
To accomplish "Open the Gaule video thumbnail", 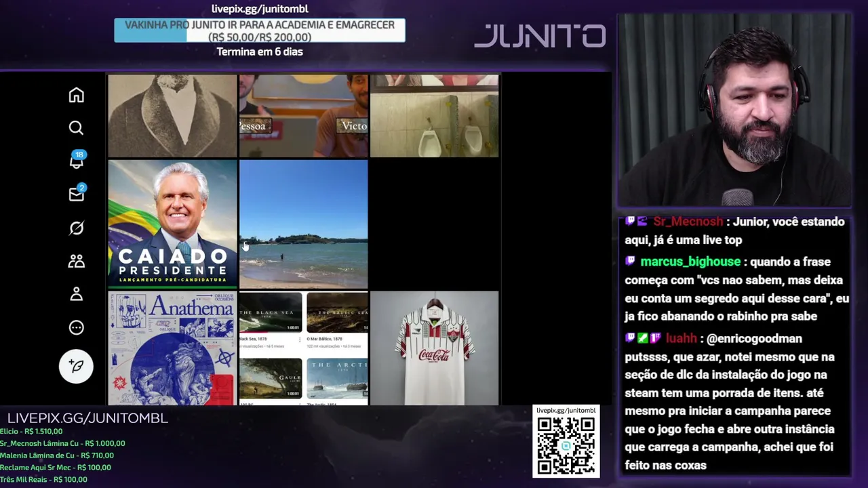I will click(271, 379).
